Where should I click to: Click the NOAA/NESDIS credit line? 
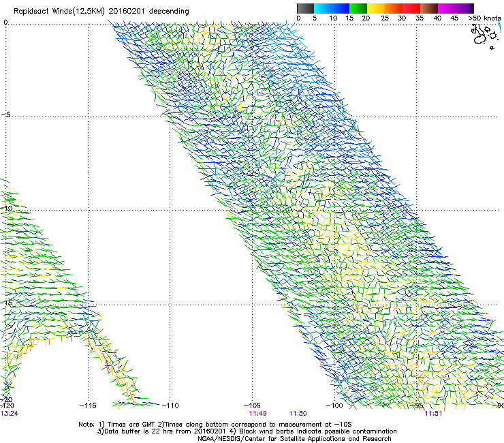(294, 439)
